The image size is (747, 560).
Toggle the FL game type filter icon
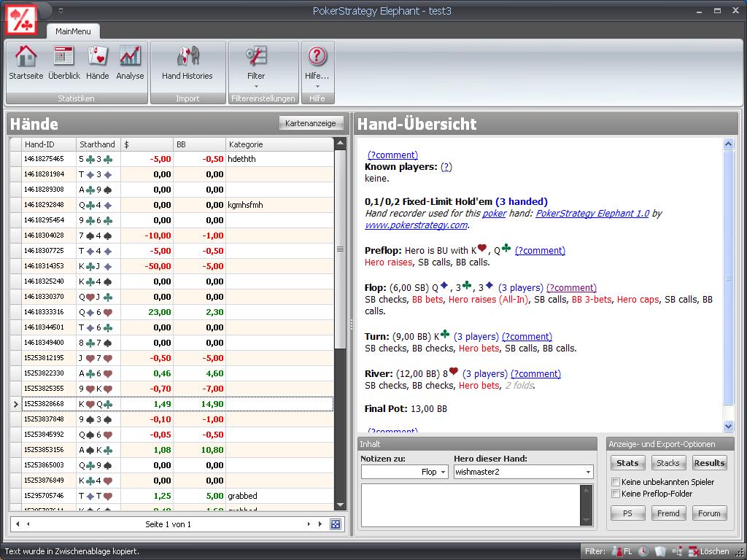[622, 551]
